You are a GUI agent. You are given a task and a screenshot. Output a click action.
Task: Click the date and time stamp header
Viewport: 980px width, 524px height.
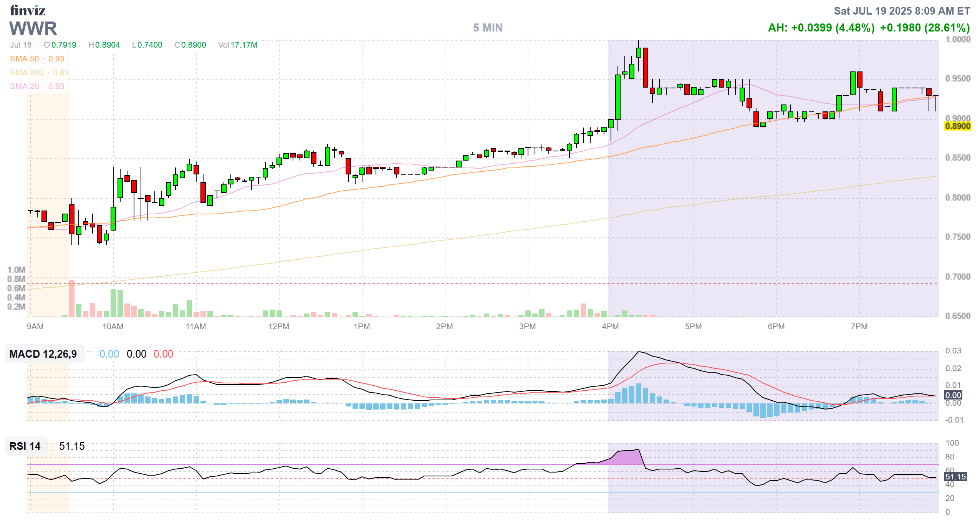902,11
